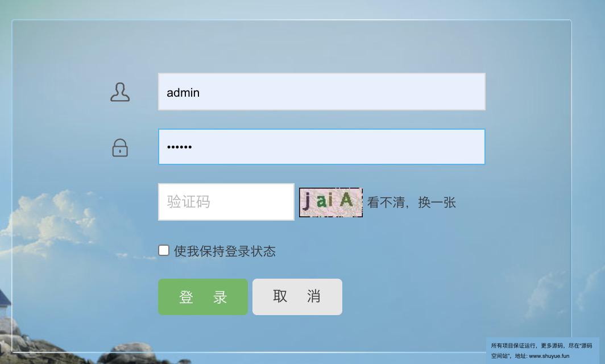Click the 使我保持登录状态 label text
The image size is (605, 364).
pyautogui.click(x=225, y=251)
